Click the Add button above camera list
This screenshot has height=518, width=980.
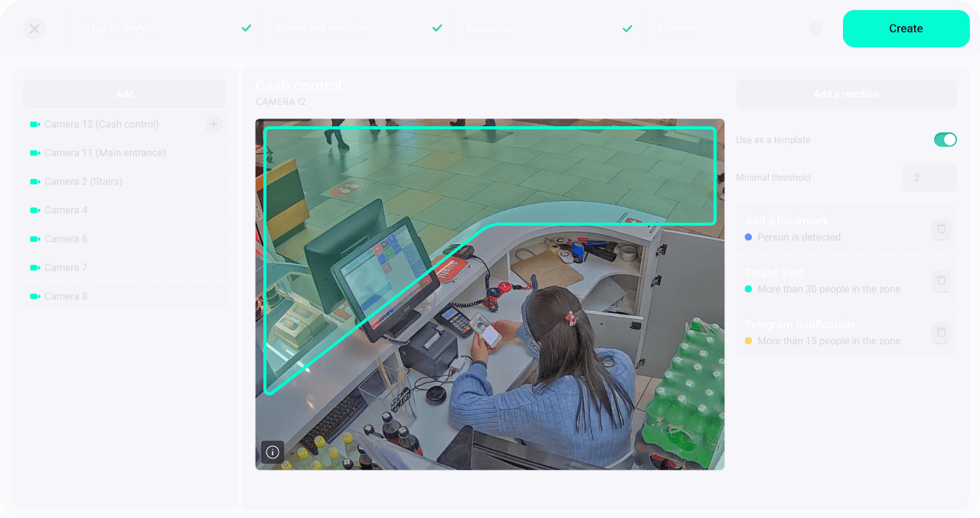[x=125, y=94]
